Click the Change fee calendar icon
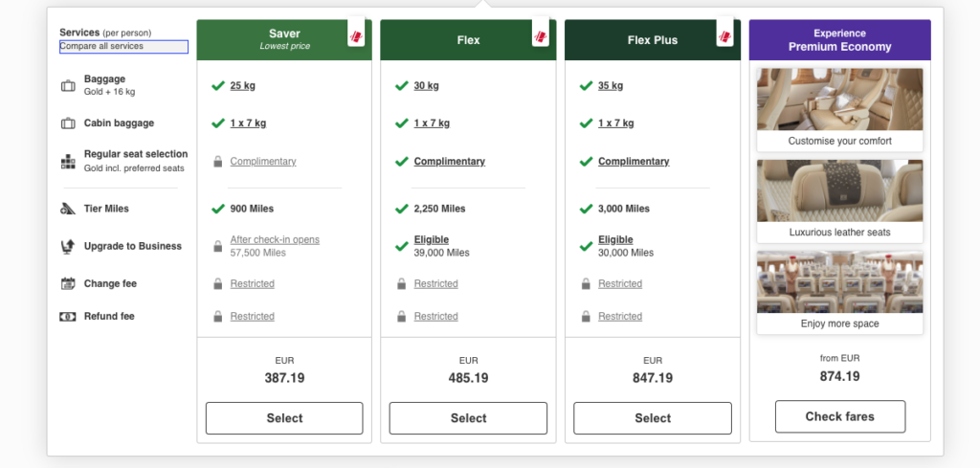 68,283
